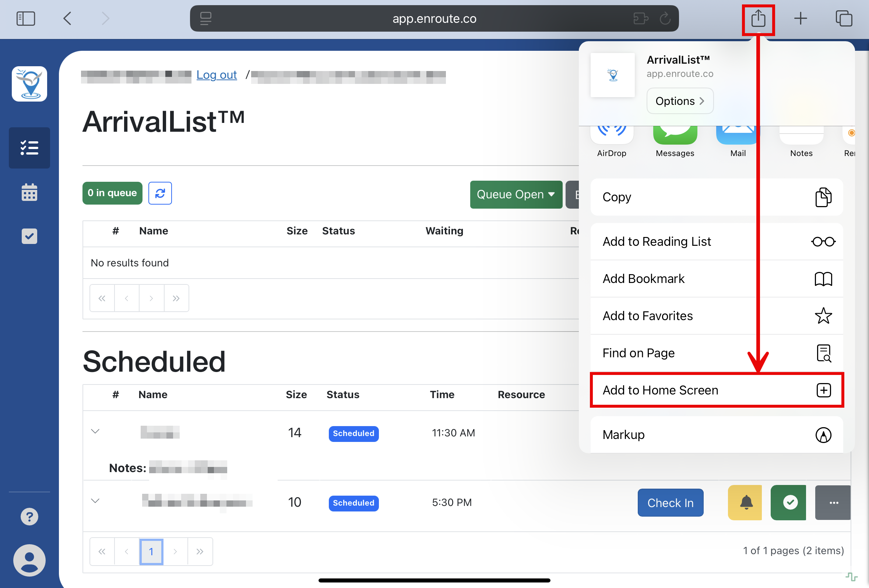Viewport: 869px width, 588px height.
Task: Click ArrivalList page thumbnail in share sheet
Action: [x=612, y=75]
